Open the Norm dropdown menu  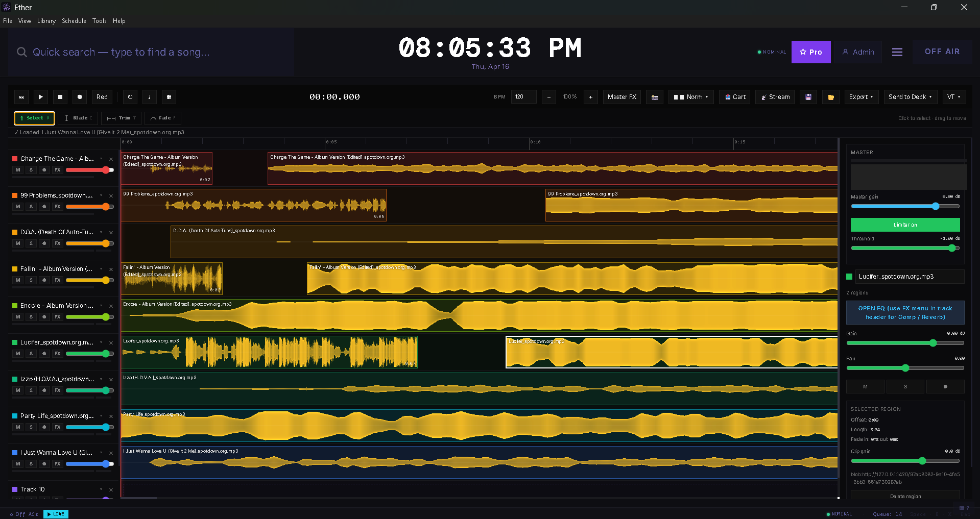(690, 97)
